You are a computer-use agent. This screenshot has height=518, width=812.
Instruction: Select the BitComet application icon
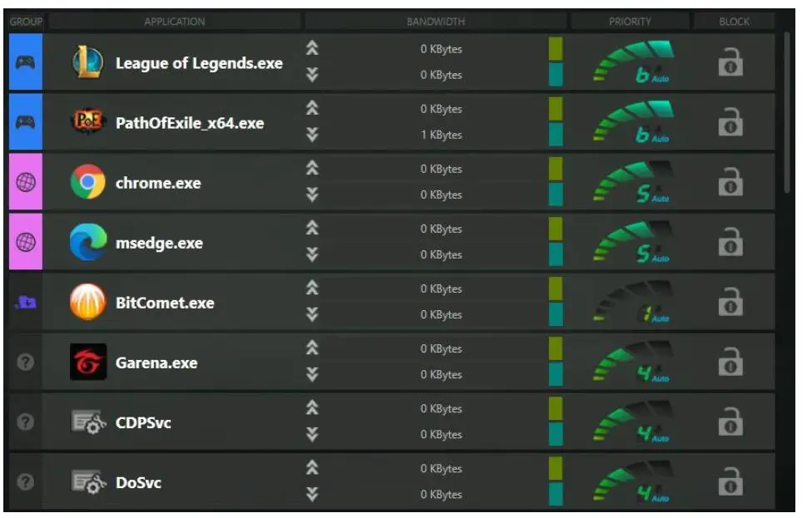87,303
